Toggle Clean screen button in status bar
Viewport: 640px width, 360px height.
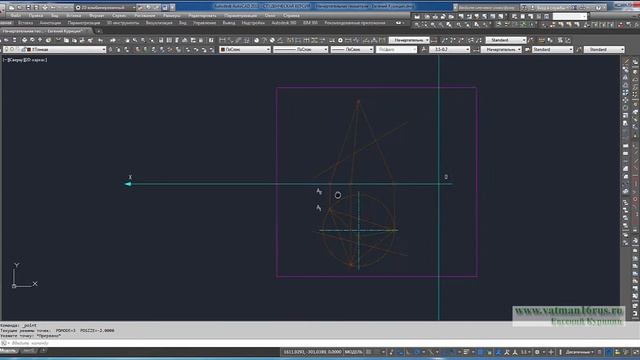point(635,352)
